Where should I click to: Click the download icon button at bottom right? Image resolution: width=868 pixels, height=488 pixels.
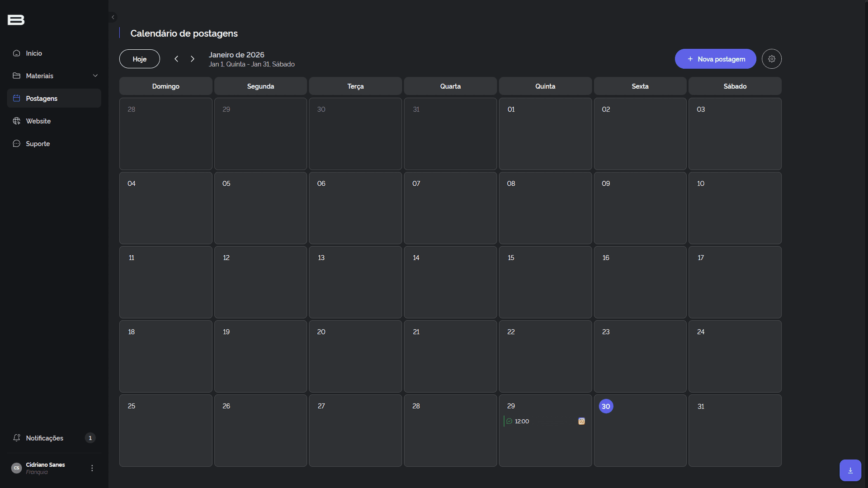(x=850, y=470)
